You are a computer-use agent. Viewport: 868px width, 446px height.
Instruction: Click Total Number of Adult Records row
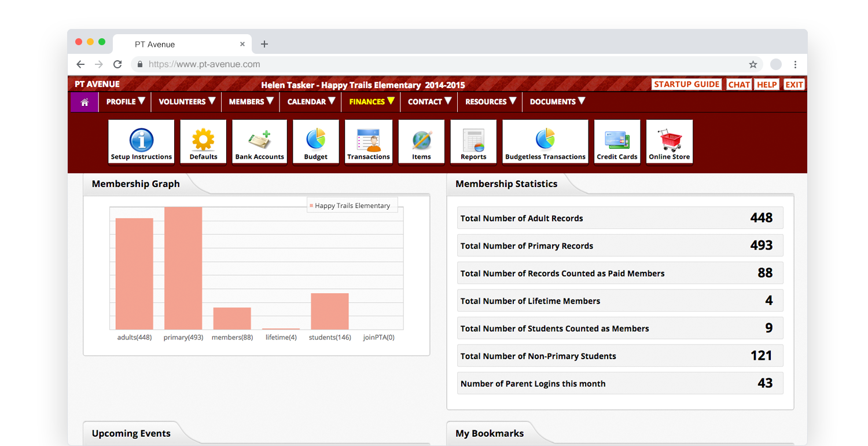pos(620,218)
